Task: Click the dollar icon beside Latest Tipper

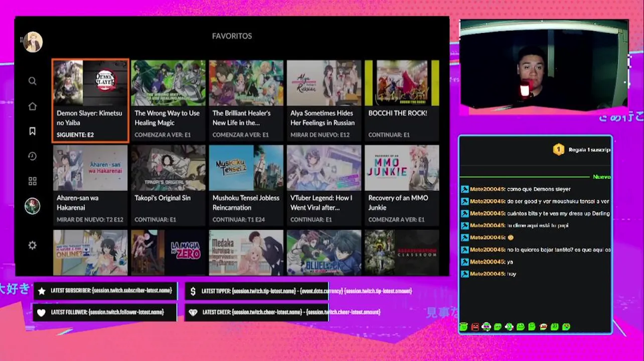Action: tap(193, 291)
